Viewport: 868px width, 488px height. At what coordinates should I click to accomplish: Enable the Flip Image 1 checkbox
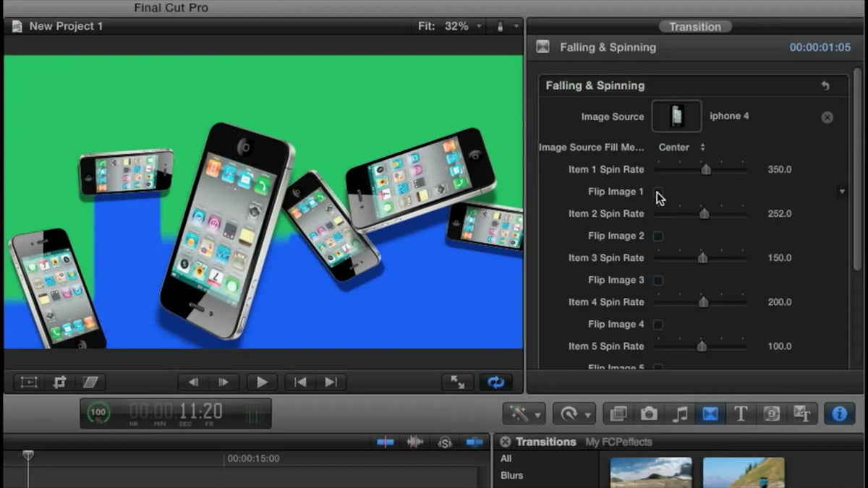[658, 192]
